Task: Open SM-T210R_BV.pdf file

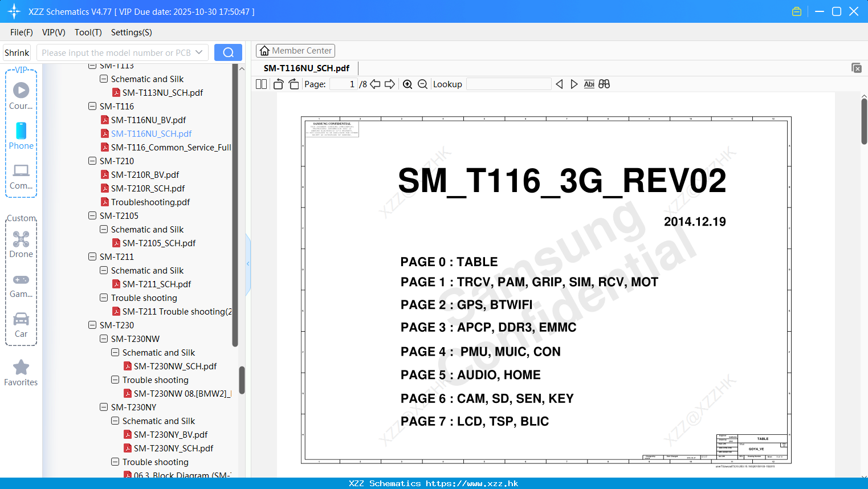Action: click(x=145, y=174)
